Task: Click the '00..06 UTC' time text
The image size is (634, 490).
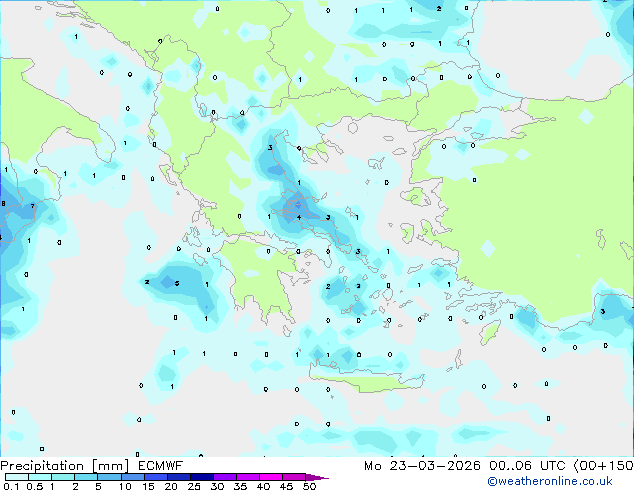Action: point(527,466)
